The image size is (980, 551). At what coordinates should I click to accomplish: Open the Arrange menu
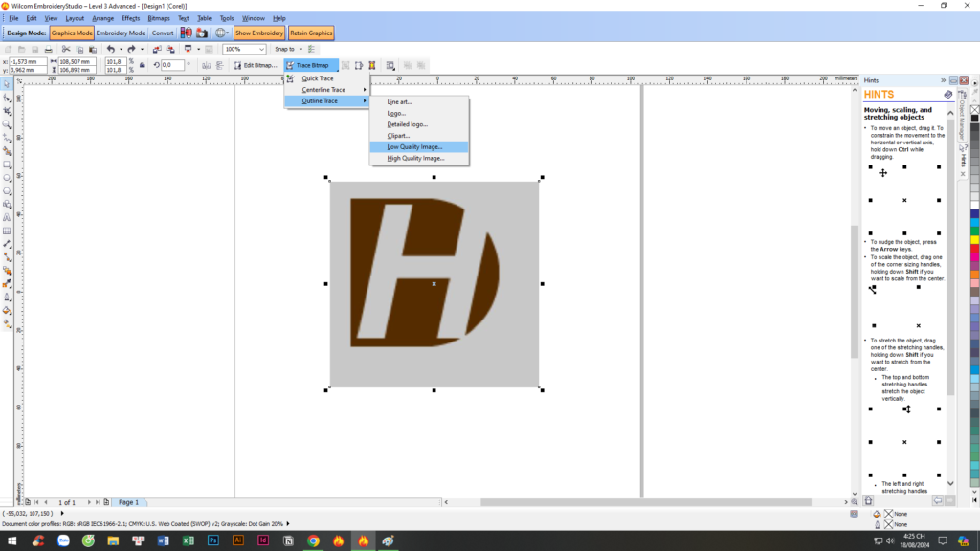tap(103, 18)
